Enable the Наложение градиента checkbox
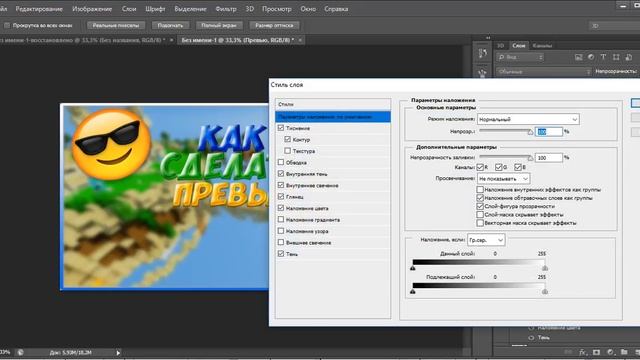The image size is (640, 360). [281, 219]
